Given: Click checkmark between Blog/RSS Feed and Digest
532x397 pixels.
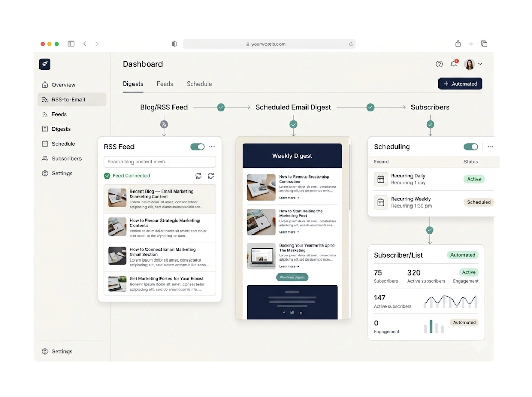Looking at the screenshot, I should 221,107.
